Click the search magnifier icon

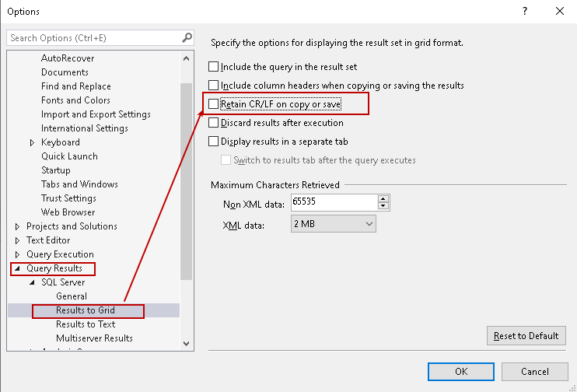click(187, 37)
